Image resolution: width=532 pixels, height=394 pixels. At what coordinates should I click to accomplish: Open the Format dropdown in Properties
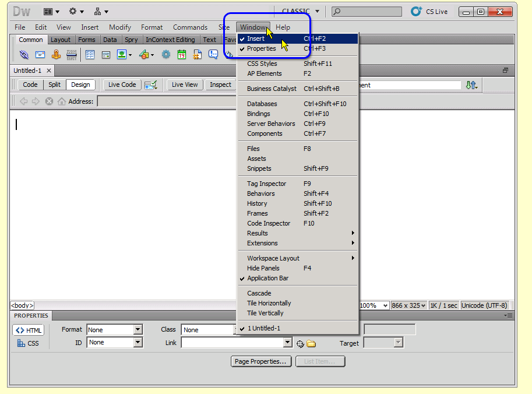pos(138,329)
